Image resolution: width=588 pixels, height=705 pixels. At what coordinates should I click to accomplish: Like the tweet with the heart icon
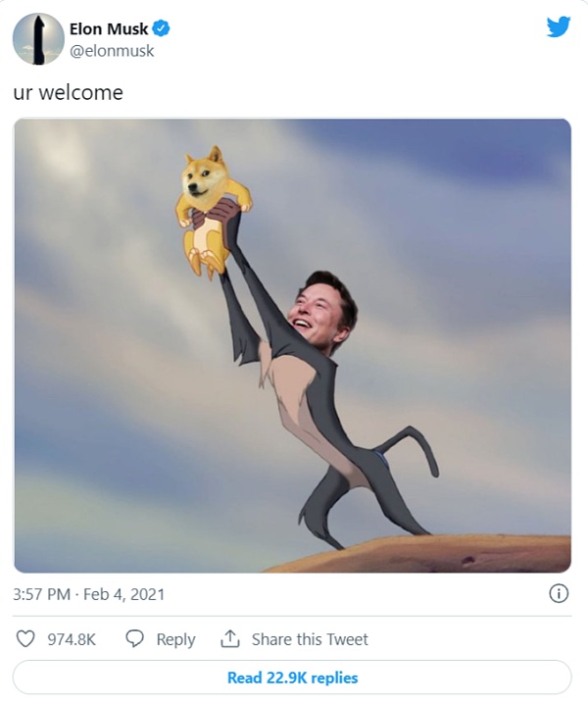(x=25, y=639)
